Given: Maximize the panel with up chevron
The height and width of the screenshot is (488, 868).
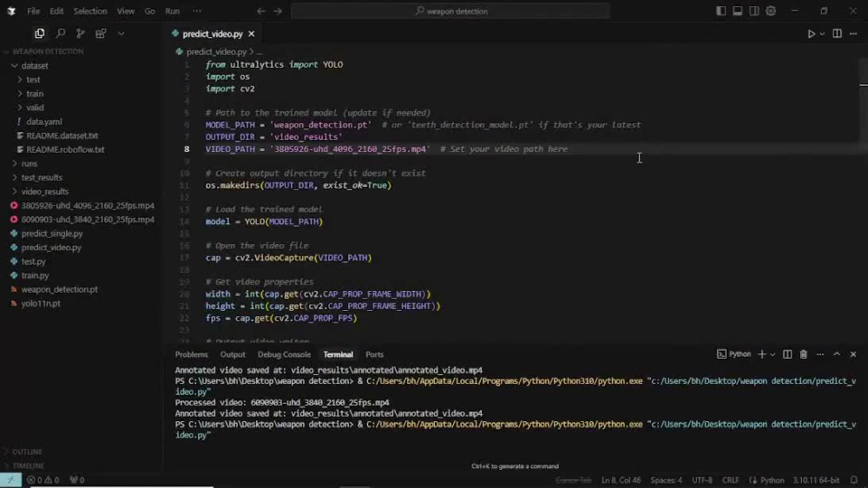Looking at the screenshot, I should 837,354.
